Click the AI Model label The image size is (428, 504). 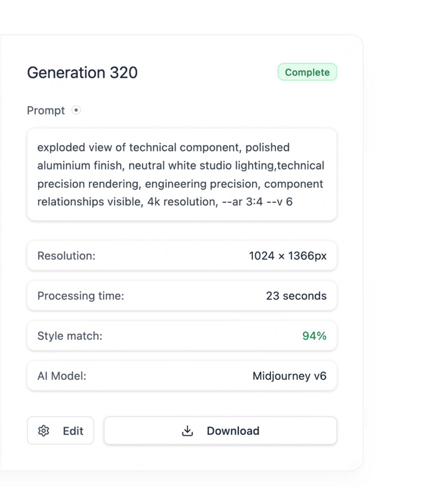(62, 376)
